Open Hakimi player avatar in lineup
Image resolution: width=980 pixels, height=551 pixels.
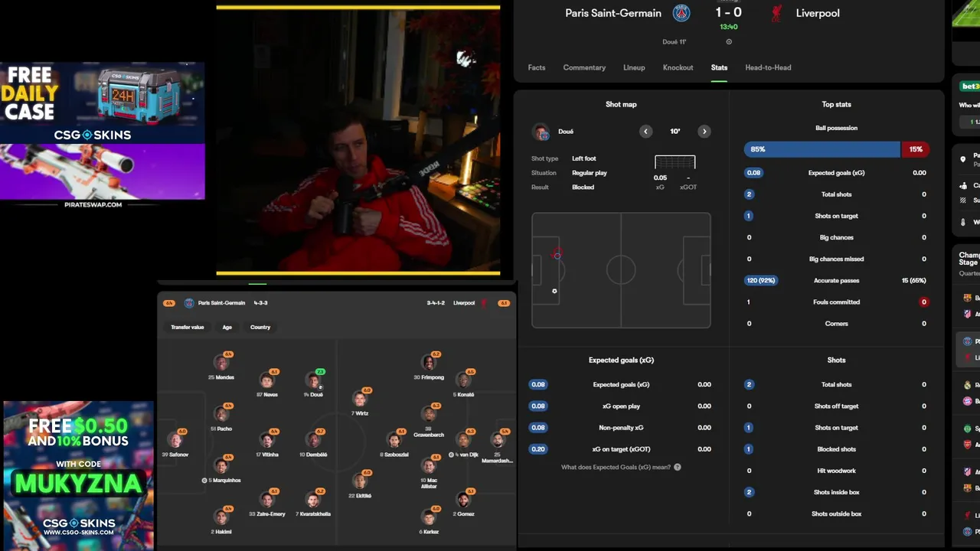(x=221, y=517)
